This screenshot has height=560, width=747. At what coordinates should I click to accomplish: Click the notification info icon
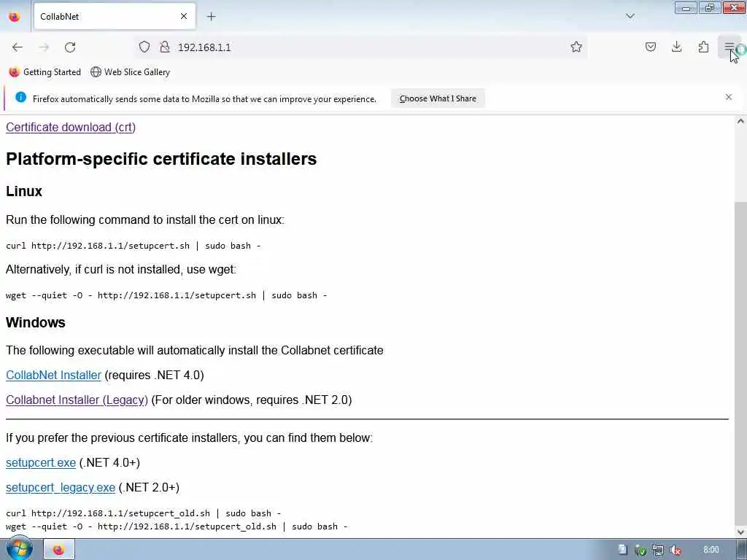(x=20, y=97)
